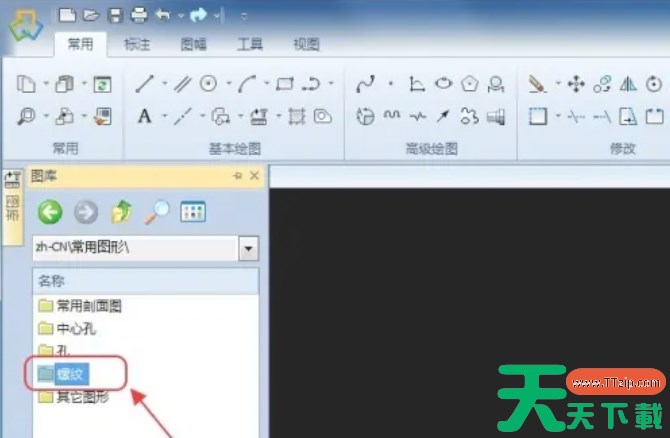
Task: Click the Copy icon in 常用 group
Action: (x=26, y=84)
